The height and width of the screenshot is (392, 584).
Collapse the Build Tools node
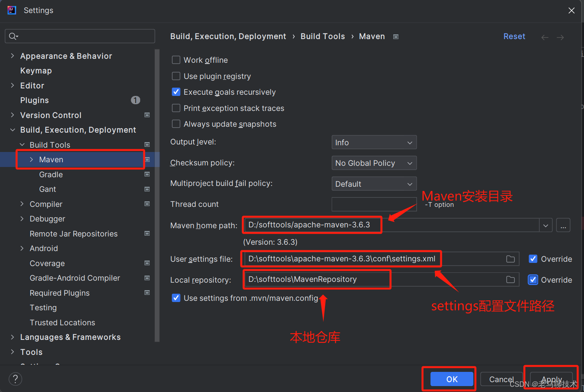pos(22,144)
